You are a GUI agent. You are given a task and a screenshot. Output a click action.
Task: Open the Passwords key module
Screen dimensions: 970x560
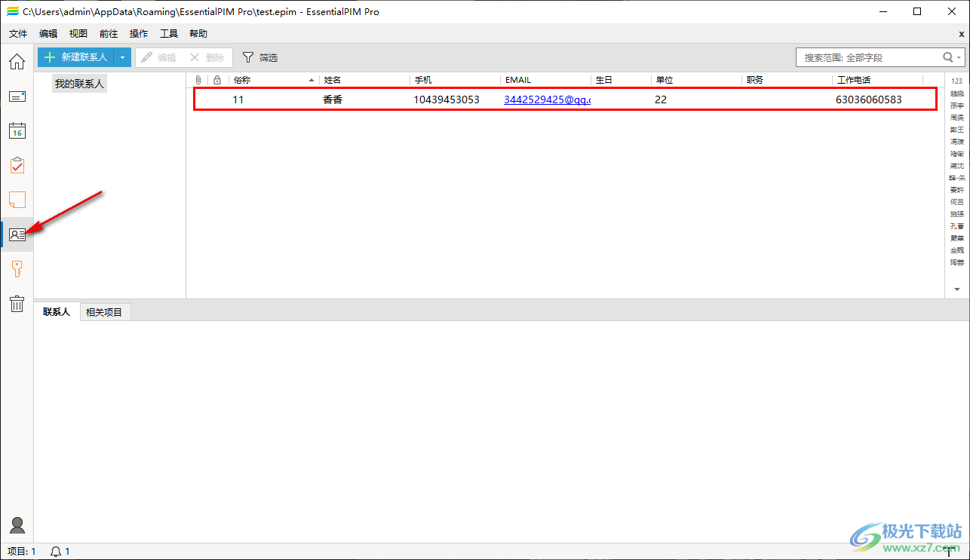pos(17,269)
